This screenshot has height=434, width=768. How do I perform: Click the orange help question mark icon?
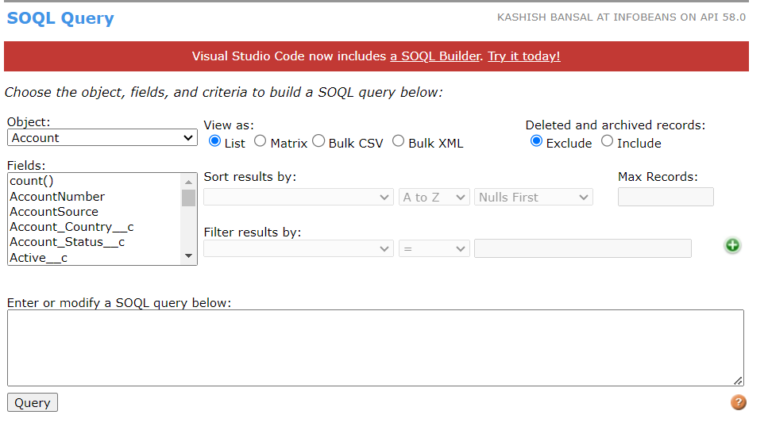[739, 402]
